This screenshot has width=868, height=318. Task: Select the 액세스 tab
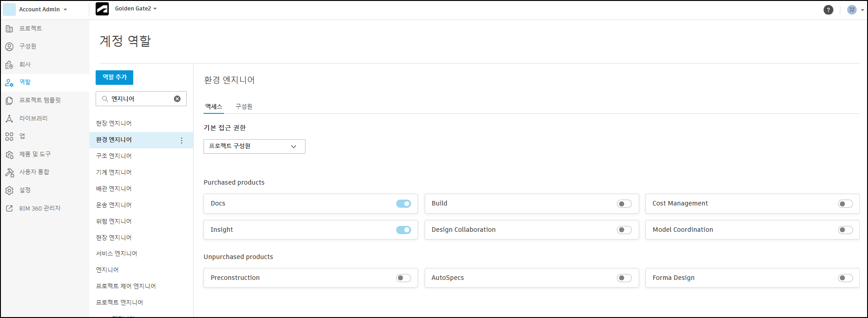pyautogui.click(x=213, y=107)
